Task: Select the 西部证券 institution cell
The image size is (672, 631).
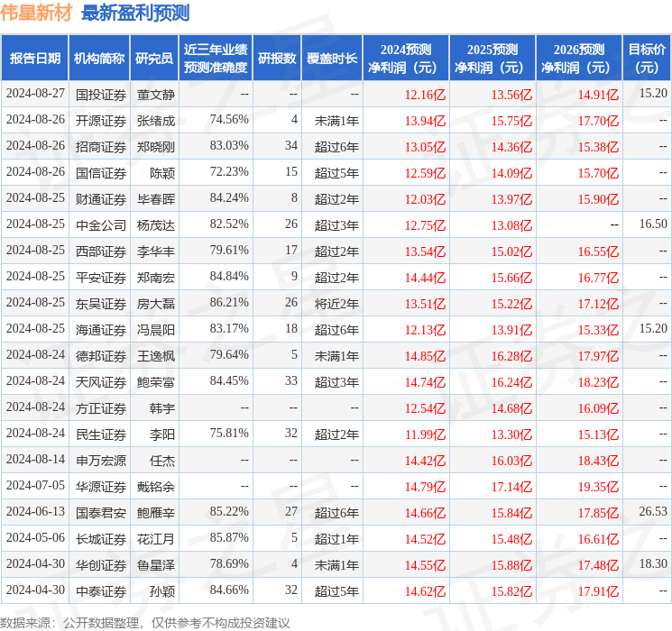Action: [x=101, y=251]
